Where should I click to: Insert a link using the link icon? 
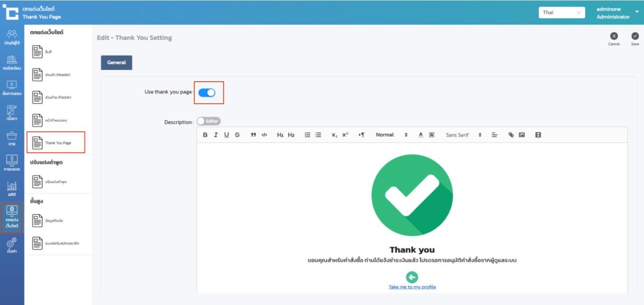pos(511,135)
